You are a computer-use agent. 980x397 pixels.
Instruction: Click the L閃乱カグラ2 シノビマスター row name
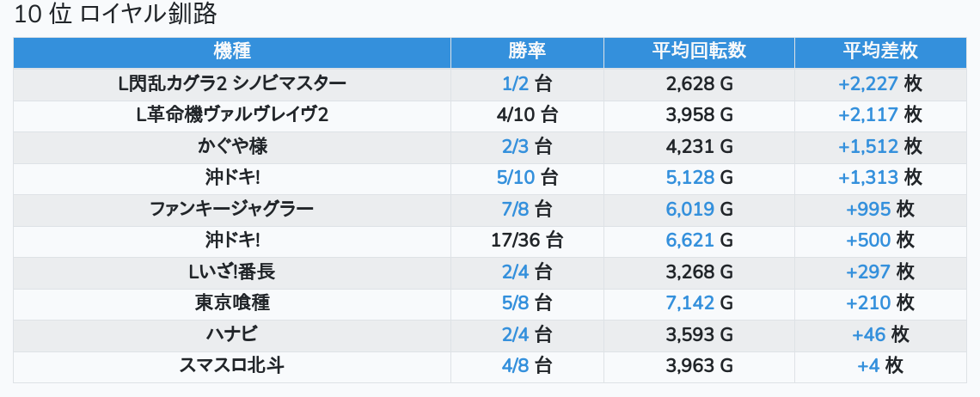click(232, 83)
